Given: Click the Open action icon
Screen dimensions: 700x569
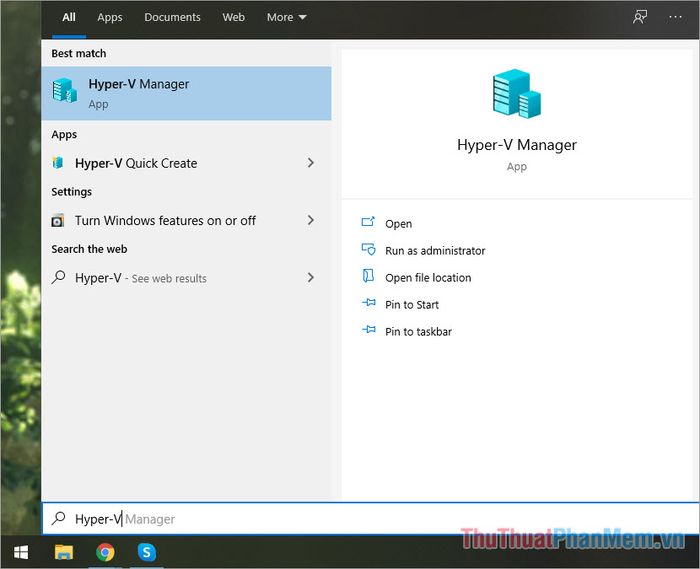Looking at the screenshot, I should (368, 221).
